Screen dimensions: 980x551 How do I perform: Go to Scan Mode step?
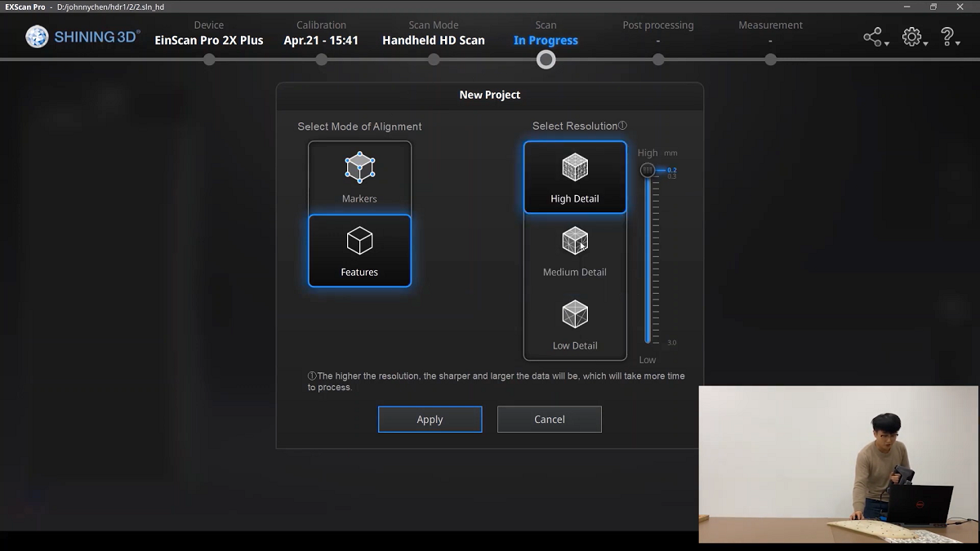(434, 33)
